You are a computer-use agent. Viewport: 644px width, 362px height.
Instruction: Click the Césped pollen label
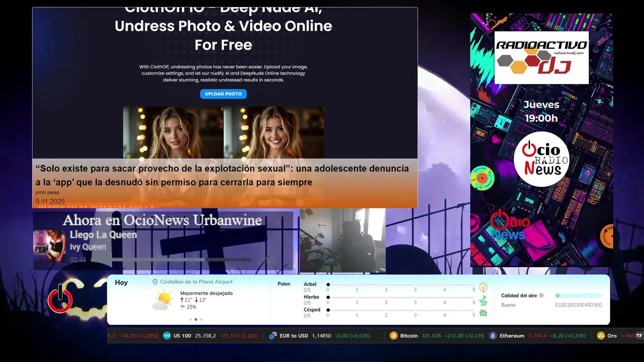pos(312,310)
